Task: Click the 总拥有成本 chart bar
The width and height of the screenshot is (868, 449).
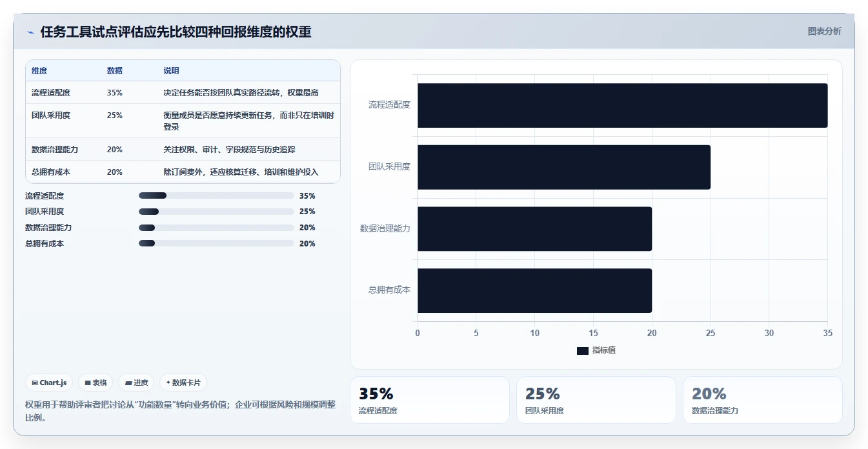Action: tap(535, 291)
